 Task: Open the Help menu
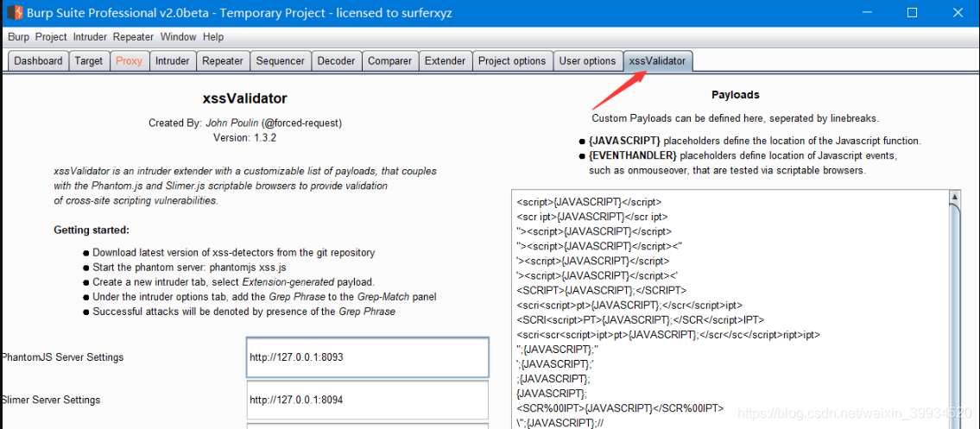click(213, 37)
